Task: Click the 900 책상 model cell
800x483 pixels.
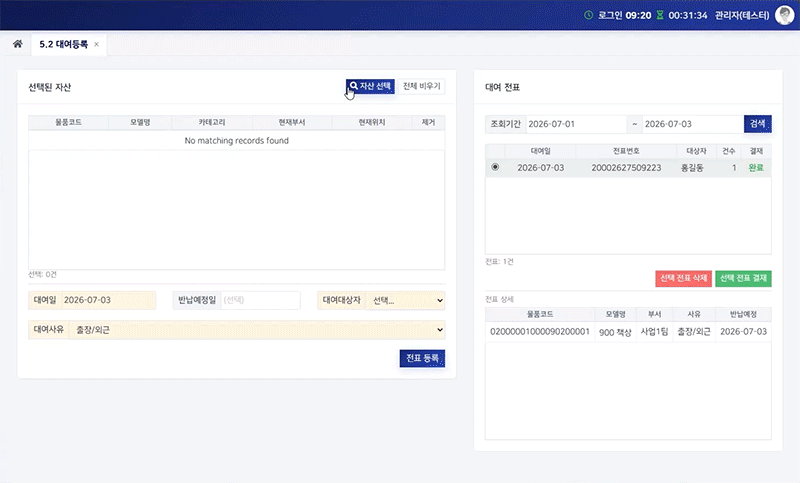Action: (x=615, y=332)
